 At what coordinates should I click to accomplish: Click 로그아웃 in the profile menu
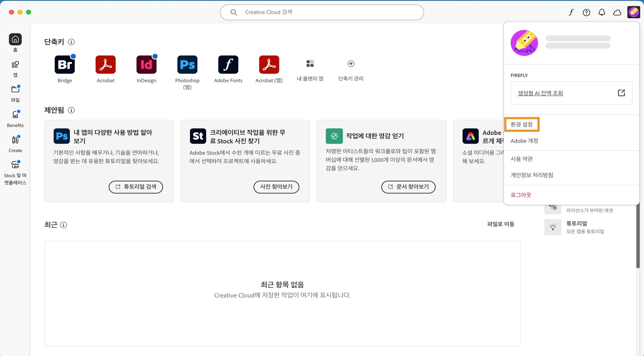tap(521, 195)
